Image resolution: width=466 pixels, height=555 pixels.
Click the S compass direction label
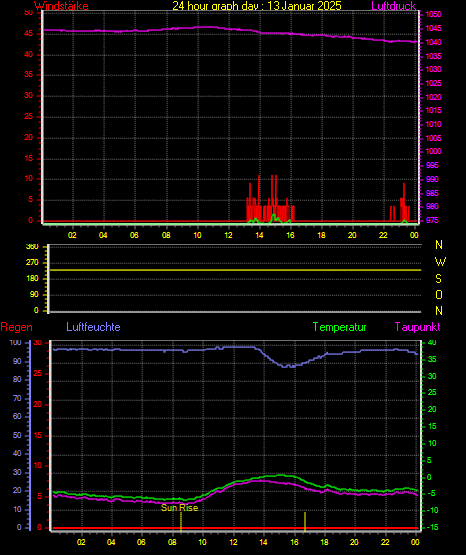click(438, 279)
